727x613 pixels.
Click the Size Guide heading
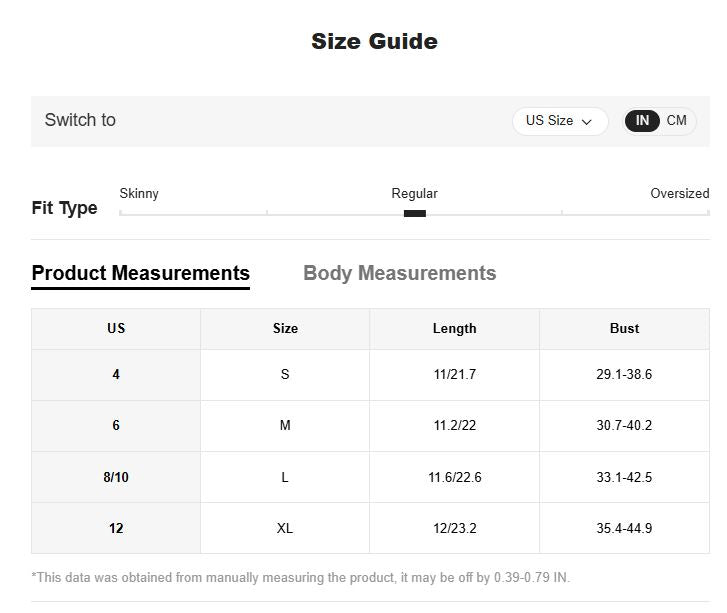(x=374, y=41)
